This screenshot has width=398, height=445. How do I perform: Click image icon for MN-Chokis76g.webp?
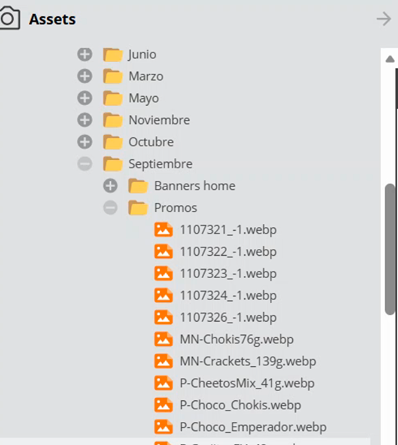[x=163, y=339]
